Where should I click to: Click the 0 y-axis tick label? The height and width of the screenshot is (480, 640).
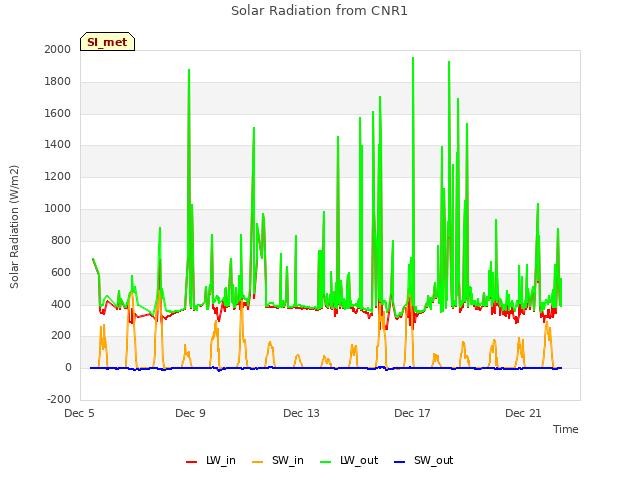click(x=68, y=367)
